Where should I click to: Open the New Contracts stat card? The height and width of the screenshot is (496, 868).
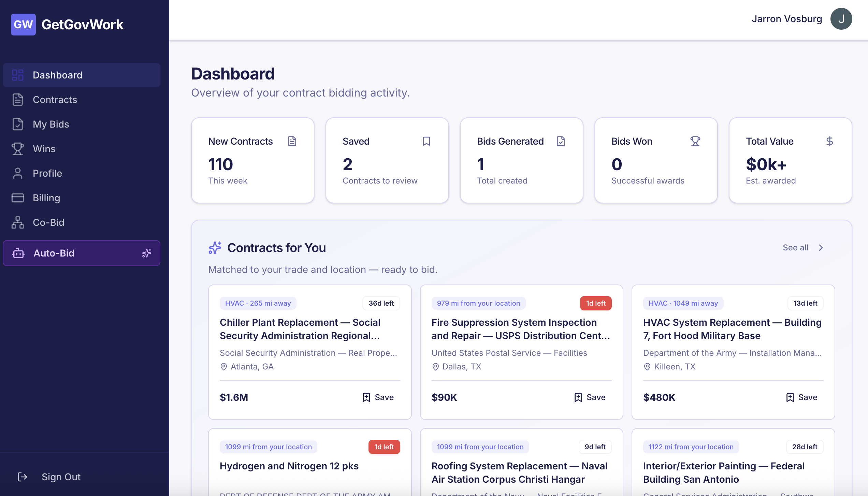coord(253,160)
